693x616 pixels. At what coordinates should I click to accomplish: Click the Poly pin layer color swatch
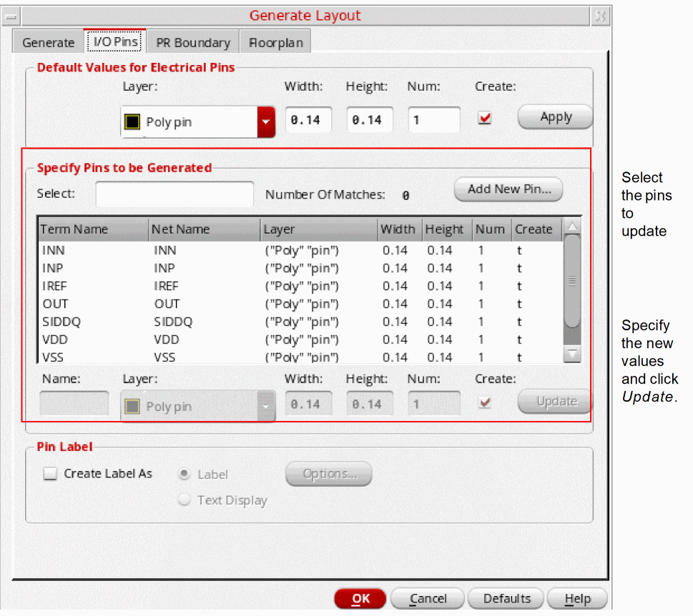tap(132, 121)
